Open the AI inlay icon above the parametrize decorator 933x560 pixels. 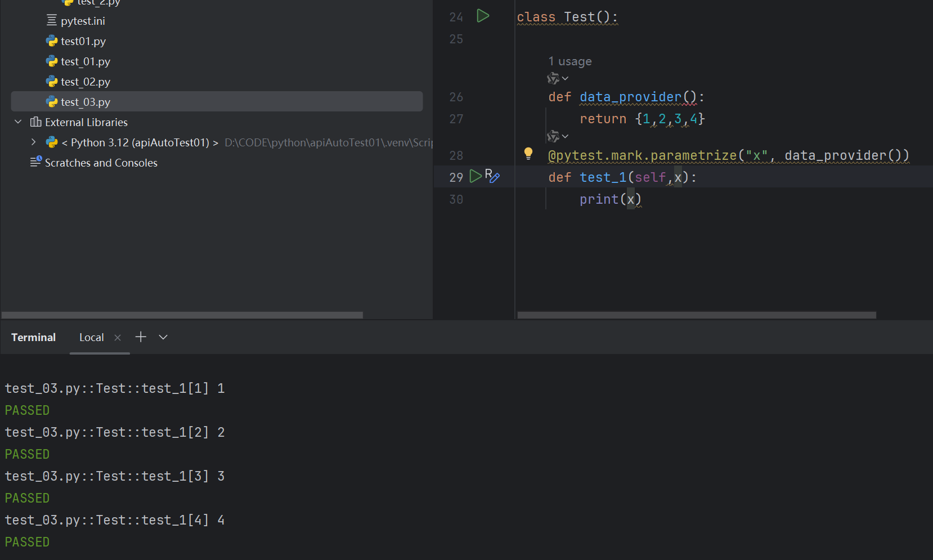tap(553, 136)
